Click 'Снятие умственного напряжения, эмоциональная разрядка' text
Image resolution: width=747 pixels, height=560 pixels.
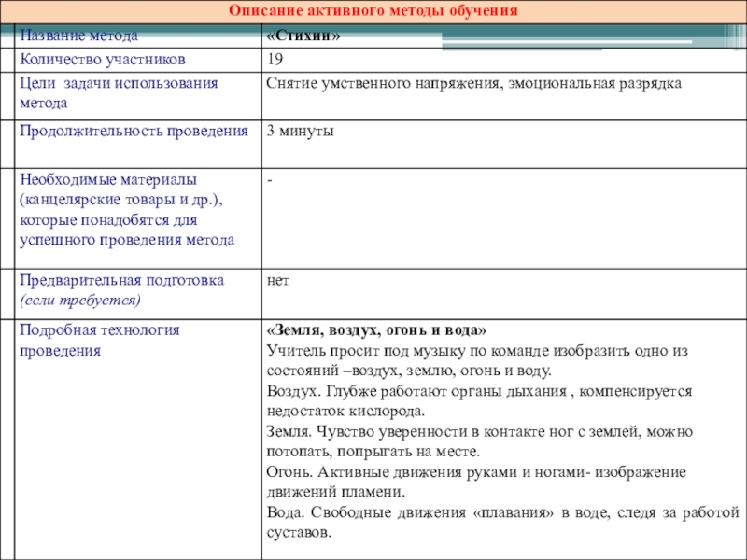point(473,83)
